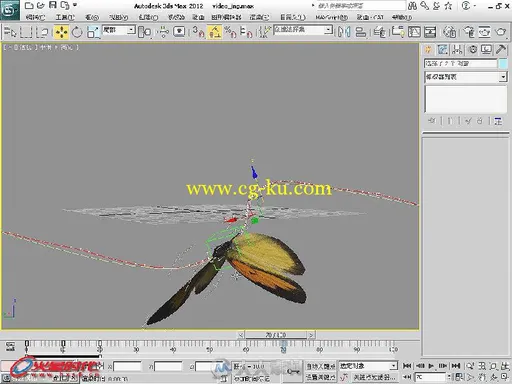The image size is (512, 384).
Task: Toggle the 3D Snaps button
Action: 198,32
